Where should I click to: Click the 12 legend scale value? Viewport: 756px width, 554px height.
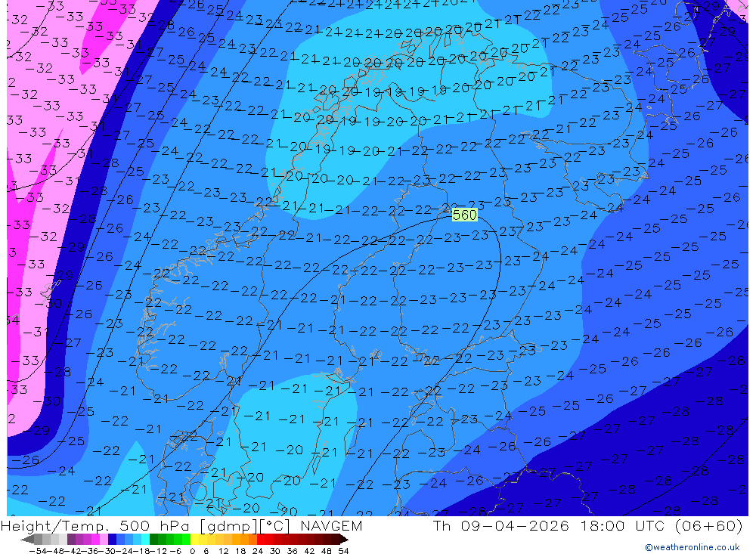[224, 551]
